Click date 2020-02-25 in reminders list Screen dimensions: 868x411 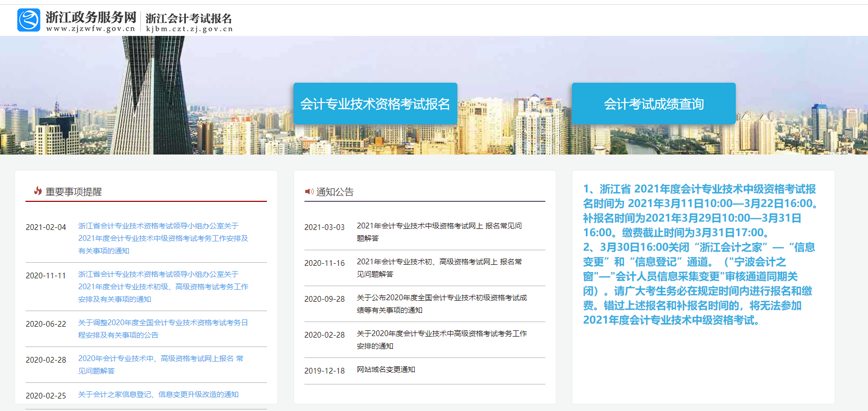click(46, 396)
